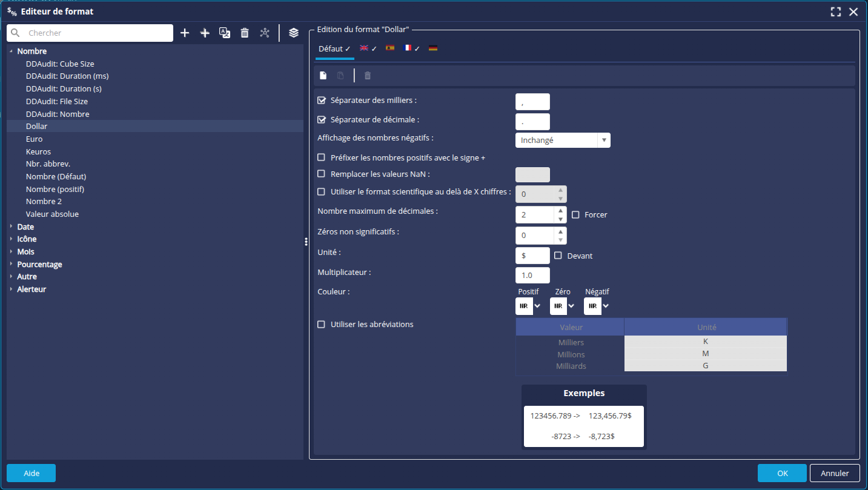Click the OK button
868x490 pixels.
782,473
